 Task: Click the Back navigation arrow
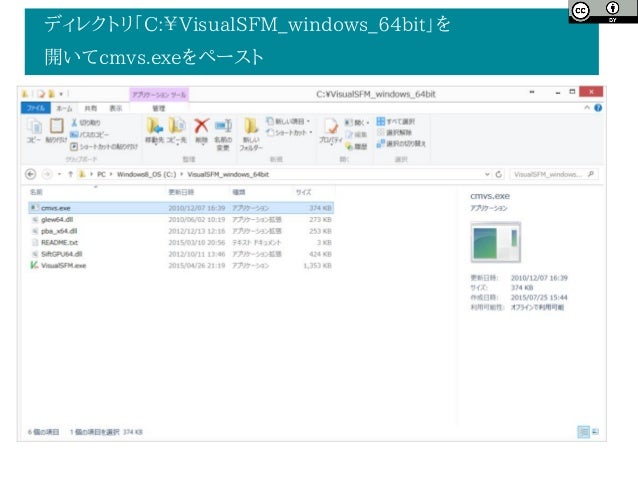click(x=31, y=174)
